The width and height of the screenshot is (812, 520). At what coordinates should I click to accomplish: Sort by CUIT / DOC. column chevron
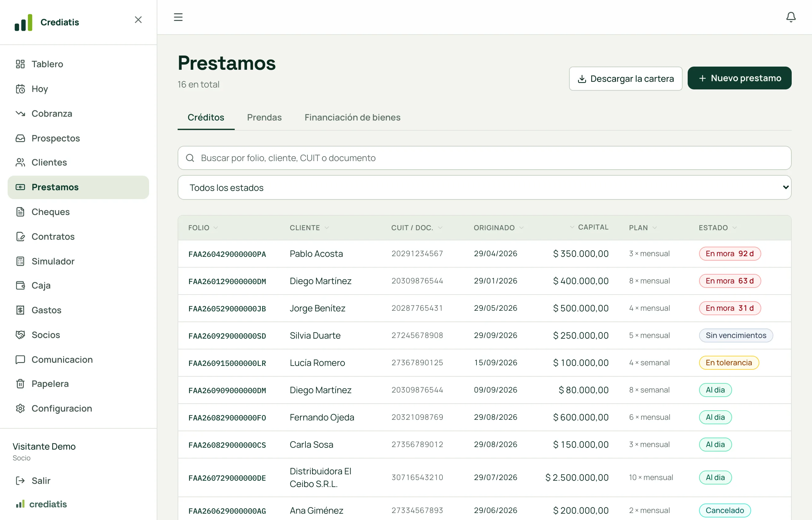[440, 228]
